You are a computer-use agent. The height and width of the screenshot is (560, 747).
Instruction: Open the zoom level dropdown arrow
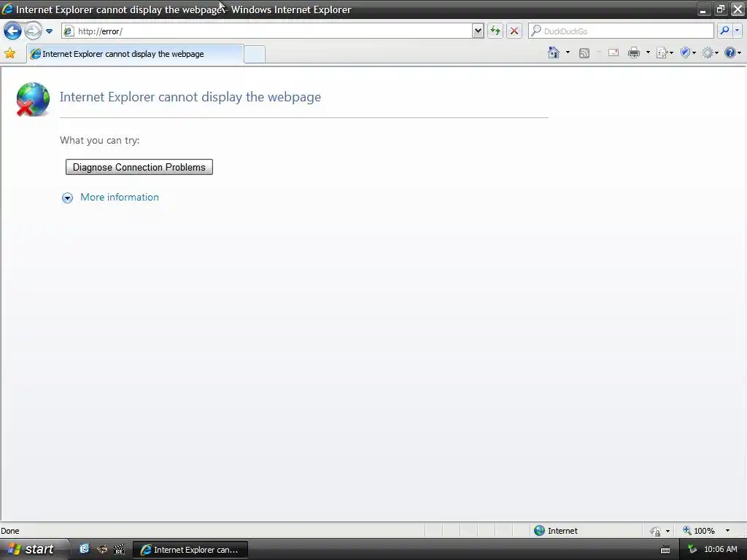[727, 531]
